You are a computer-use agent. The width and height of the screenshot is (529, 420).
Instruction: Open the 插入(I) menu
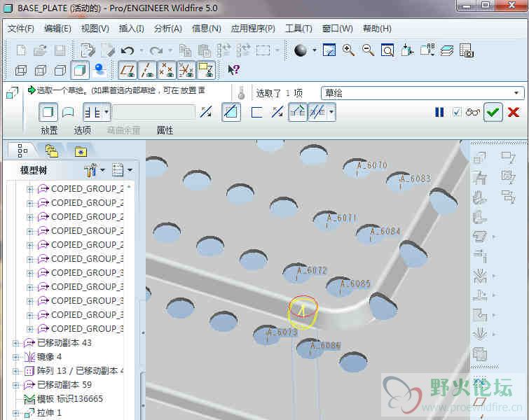(x=132, y=29)
